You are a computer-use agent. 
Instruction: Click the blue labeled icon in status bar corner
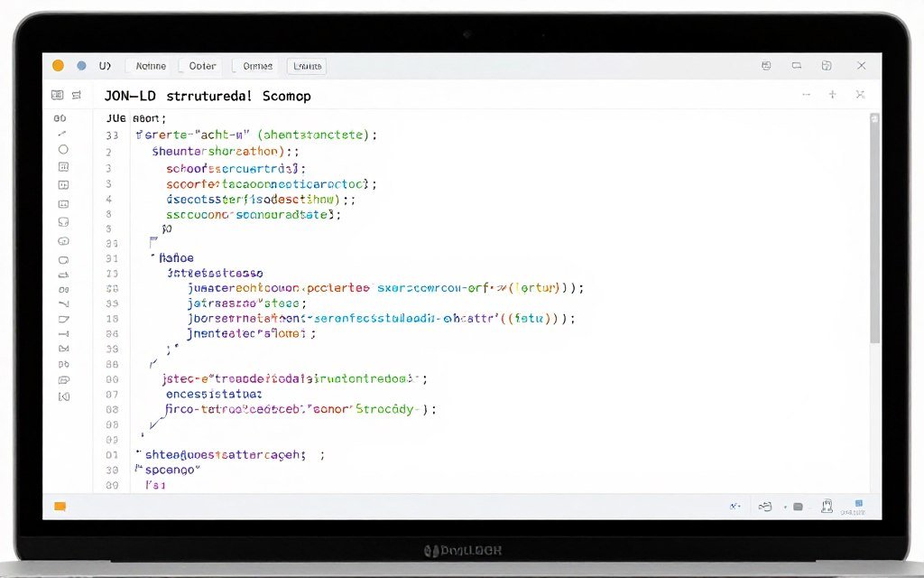[x=854, y=508]
